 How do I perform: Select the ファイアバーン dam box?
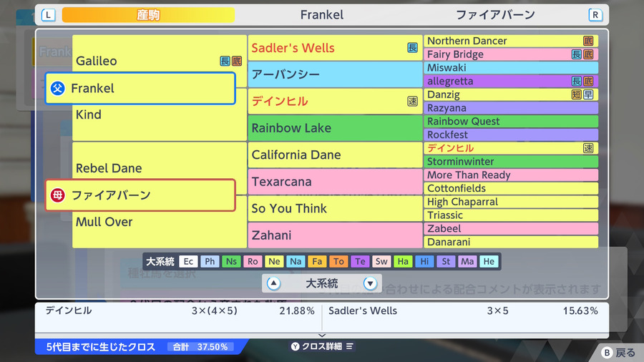(x=140, y=195)
